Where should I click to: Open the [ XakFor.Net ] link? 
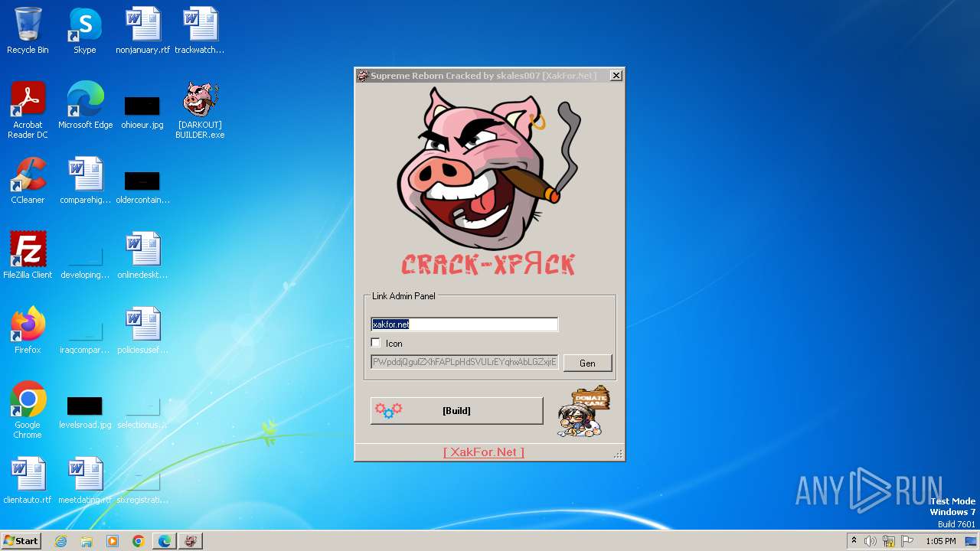pos(484,452)
